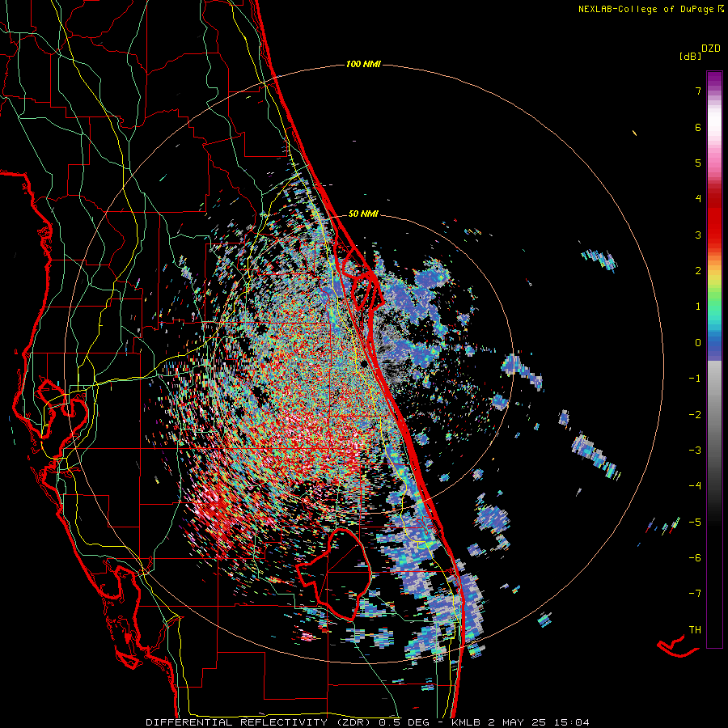Click the 4 value on the color scale
The width and height of the screenshot is (728, 728).
click(698, 199)
